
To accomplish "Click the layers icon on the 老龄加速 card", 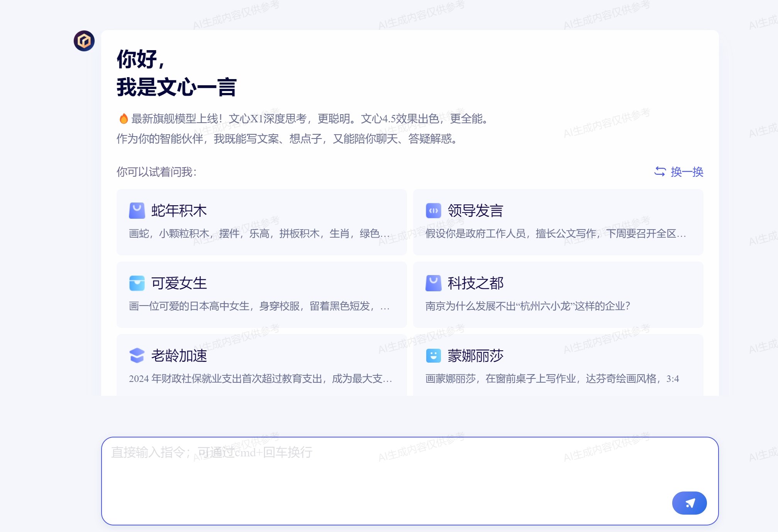I will coord(136,356).
